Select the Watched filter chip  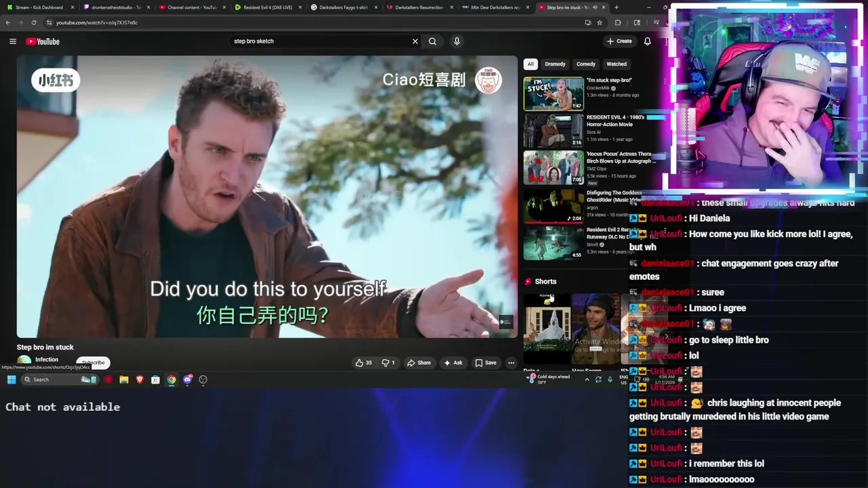tap(616, 64)
